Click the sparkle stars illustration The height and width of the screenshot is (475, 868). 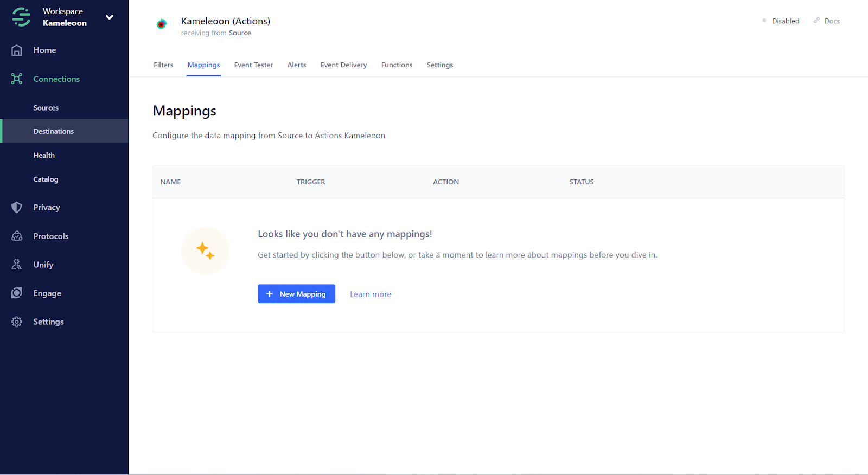tap(206, 251)
